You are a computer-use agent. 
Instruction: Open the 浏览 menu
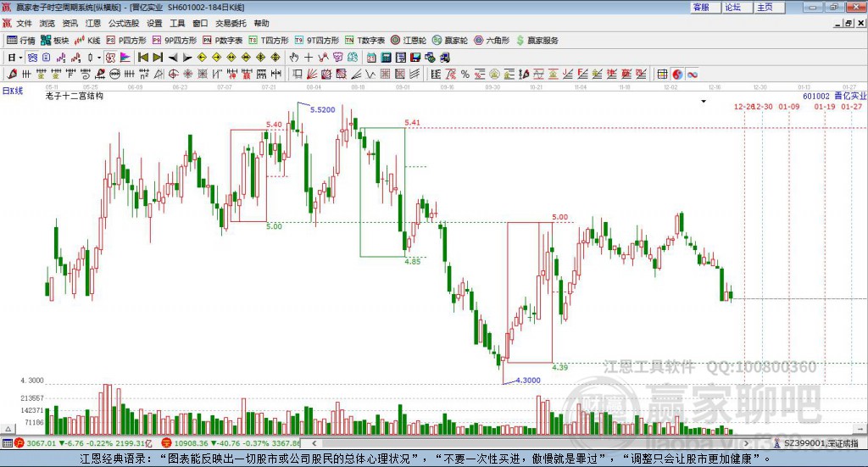pos(47,23)
